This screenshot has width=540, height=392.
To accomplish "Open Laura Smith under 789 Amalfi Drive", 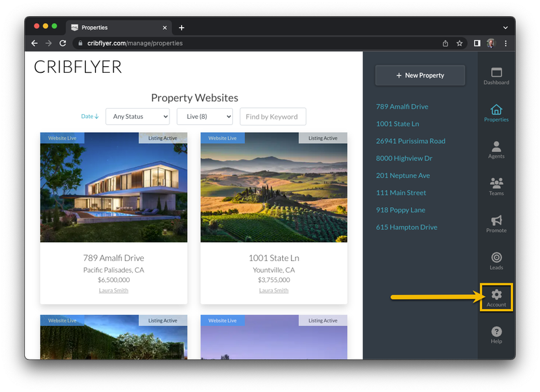I will tap(113, 291).
